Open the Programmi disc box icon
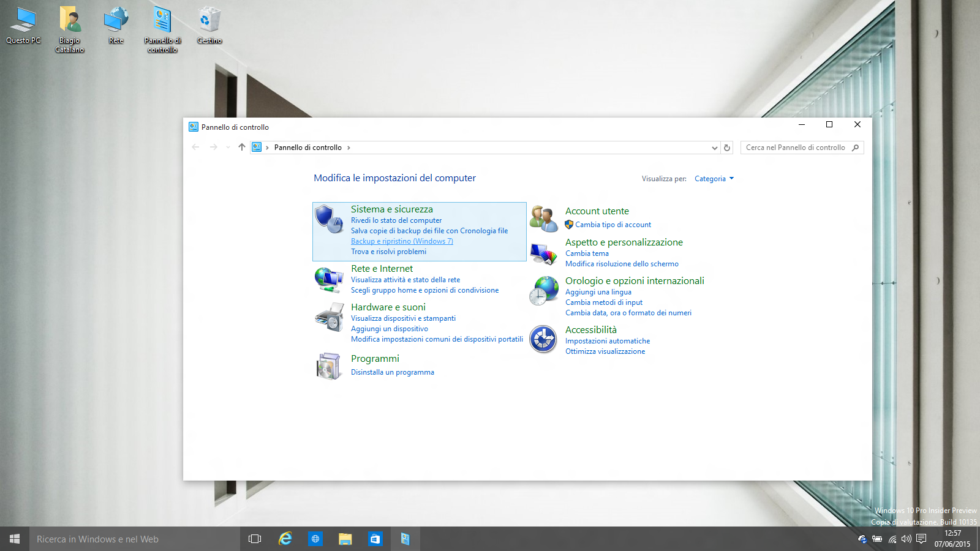 tap(329, 366)
